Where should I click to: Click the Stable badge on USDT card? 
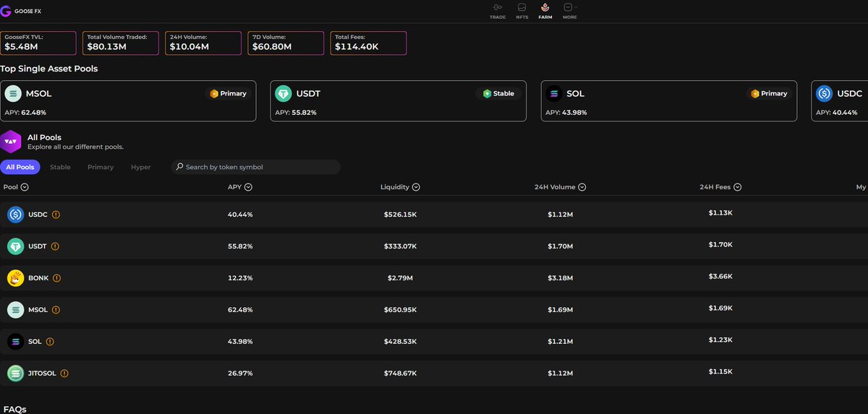(498, 94)
